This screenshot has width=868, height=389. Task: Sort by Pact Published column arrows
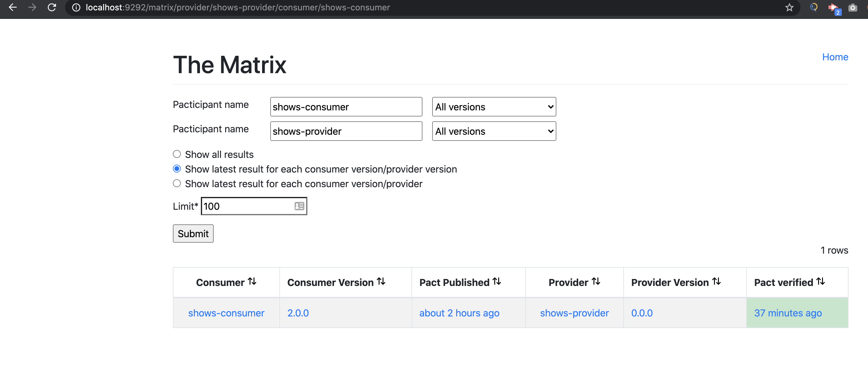point(497,281)
